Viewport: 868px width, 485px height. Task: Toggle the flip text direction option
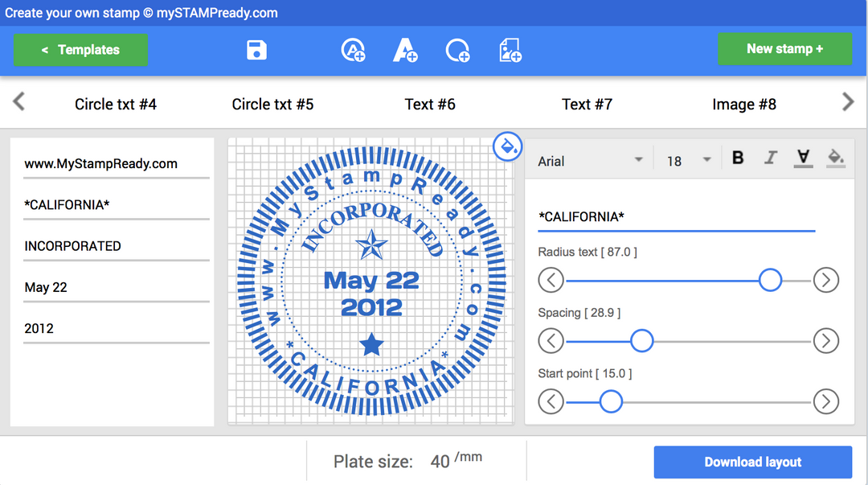pyautogui.click(x=803, y=158)
